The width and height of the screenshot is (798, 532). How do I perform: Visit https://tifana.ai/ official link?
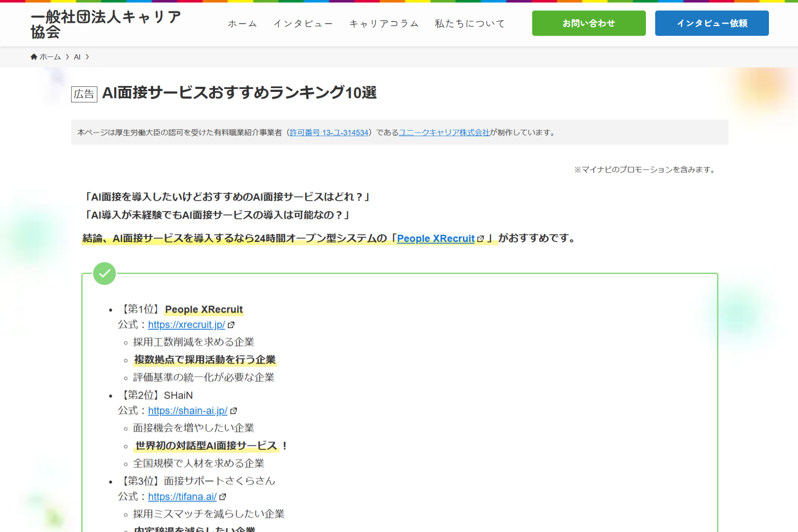click(182, 497)
